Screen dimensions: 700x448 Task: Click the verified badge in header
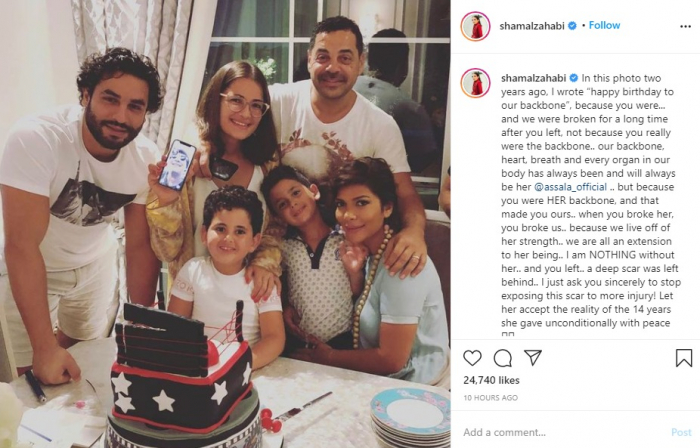572,26
